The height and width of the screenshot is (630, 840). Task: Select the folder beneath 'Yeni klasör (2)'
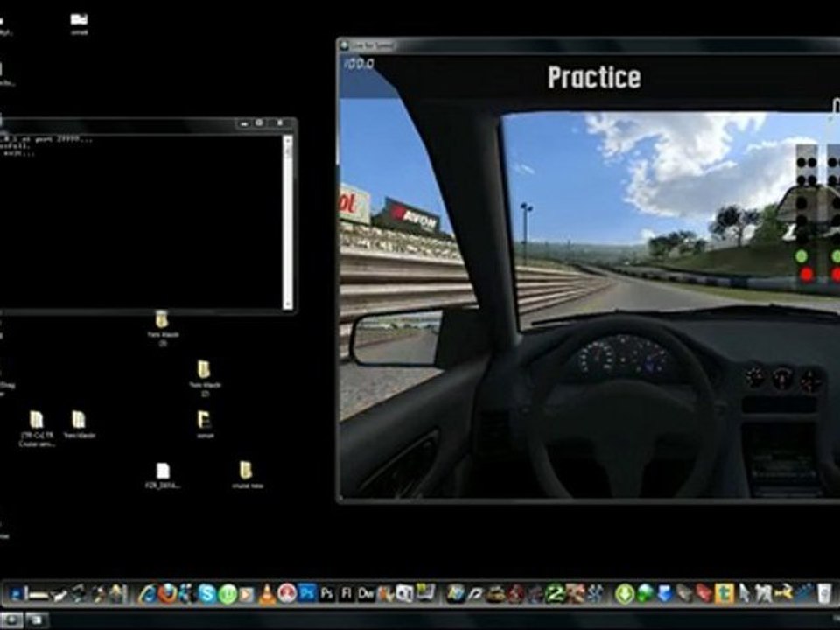(x=204, y=425)
